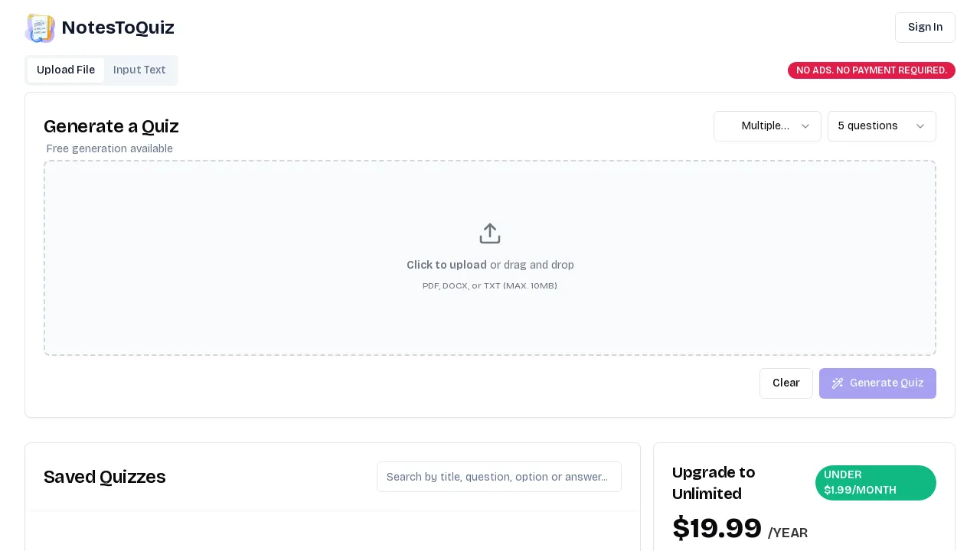Click the Clear button
This screenshot has height=551, width=980.
786,383
